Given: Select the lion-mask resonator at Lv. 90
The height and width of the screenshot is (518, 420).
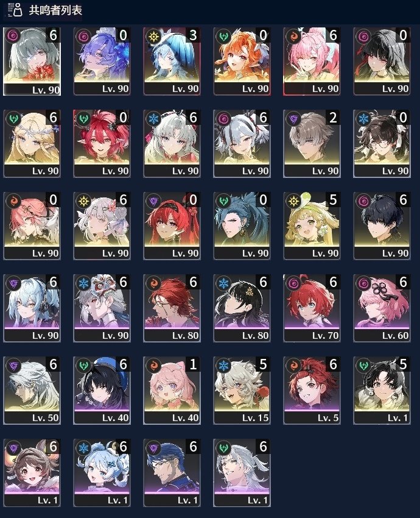Looking at the screenshot, I should click(102, 308).
